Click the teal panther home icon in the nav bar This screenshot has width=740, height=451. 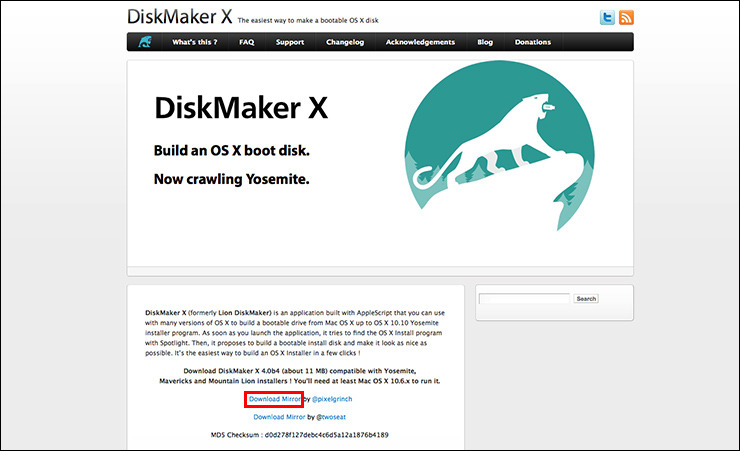coord(145,42)
